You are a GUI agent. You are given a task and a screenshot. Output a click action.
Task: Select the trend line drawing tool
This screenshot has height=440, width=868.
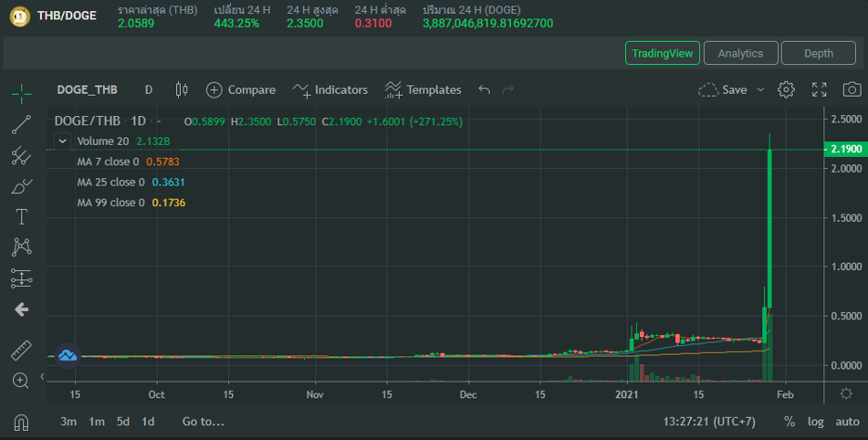point(21,124)
